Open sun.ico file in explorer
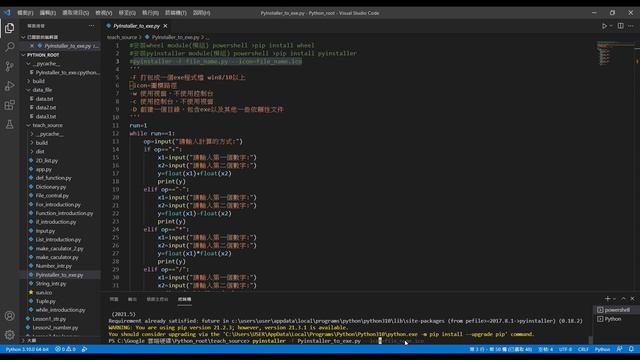Image resolution: width=640 pixels, height=360 pixels. 44,293
